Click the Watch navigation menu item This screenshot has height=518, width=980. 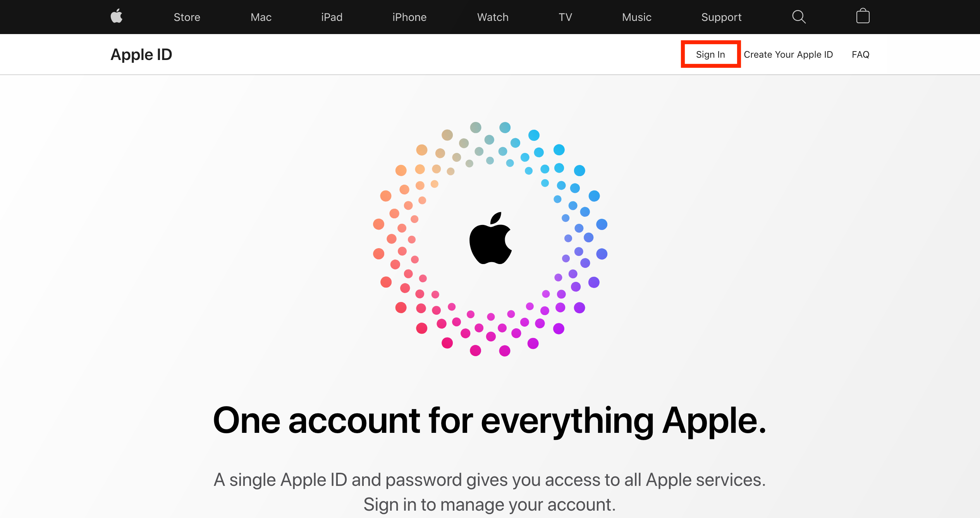pos(491,17)
